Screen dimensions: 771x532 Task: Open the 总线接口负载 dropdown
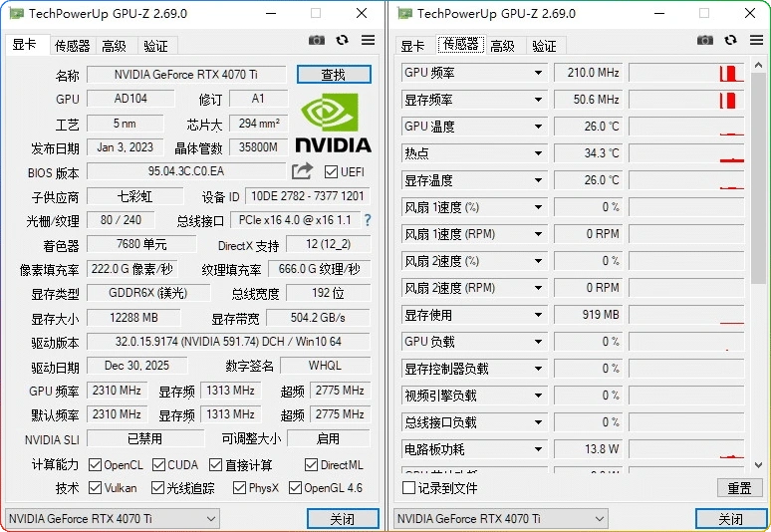539,421
